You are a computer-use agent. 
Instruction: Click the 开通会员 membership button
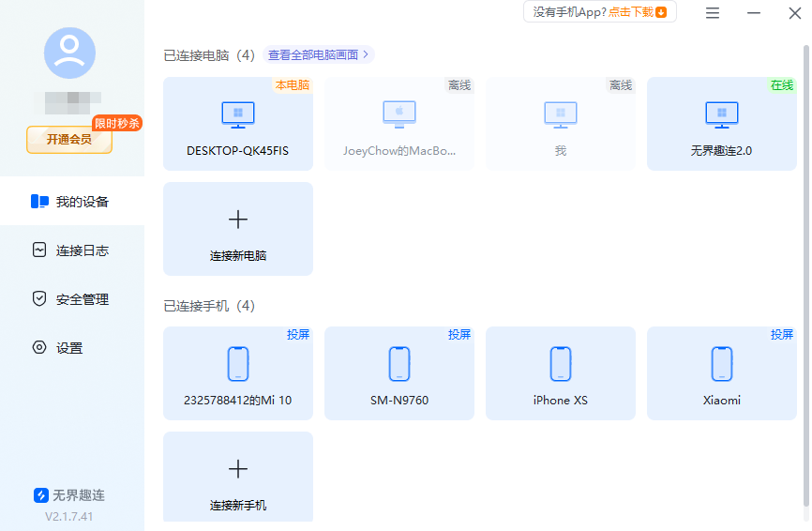[69, 140]
